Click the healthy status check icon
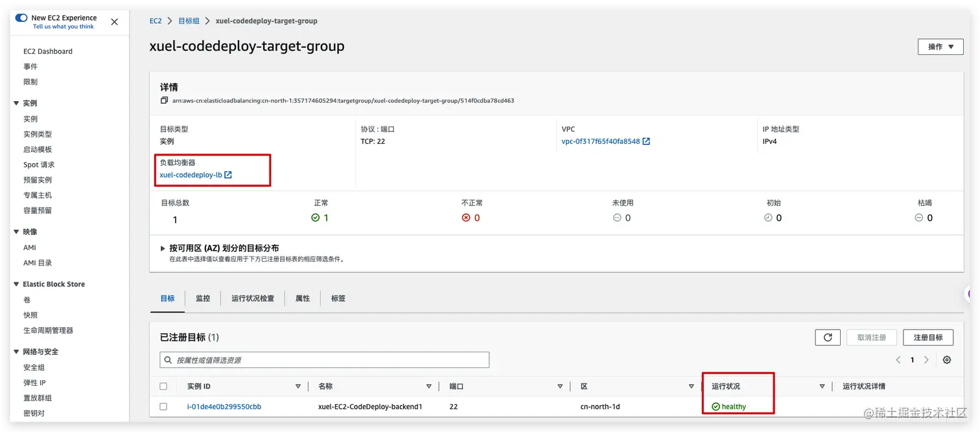Screen dimensions: 980x432 point(716,407)
